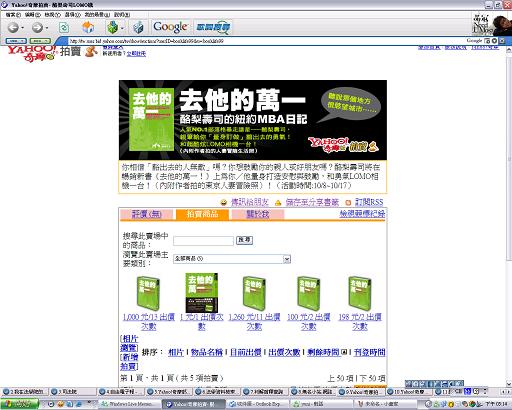
Task: Click the Google search box in address bar
Action: [x=474, y=41]
